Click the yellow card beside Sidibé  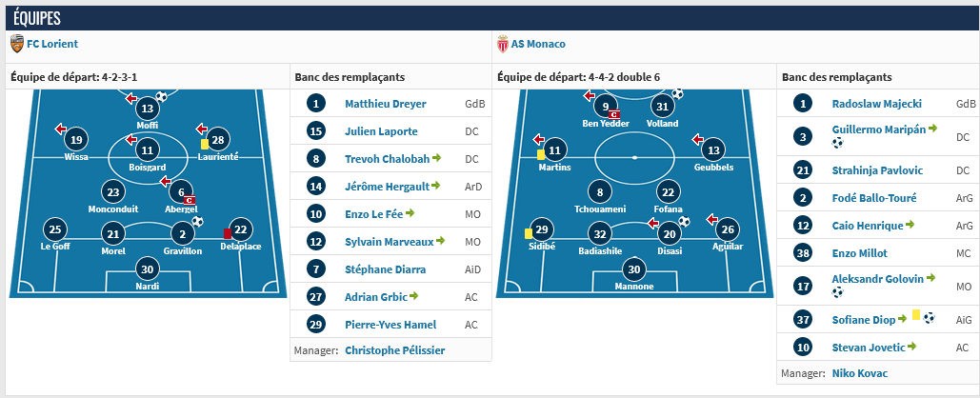526,232
